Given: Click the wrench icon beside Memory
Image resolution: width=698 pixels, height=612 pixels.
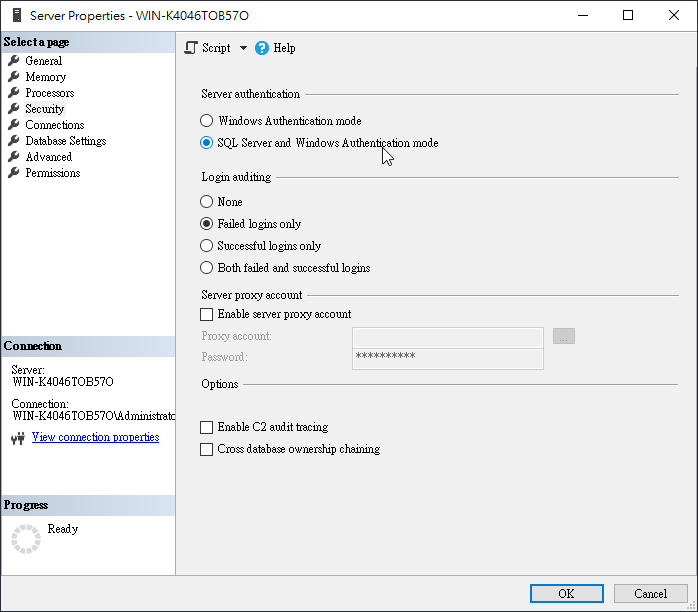Looking at the screenshot, I should [x=14, y=76].
